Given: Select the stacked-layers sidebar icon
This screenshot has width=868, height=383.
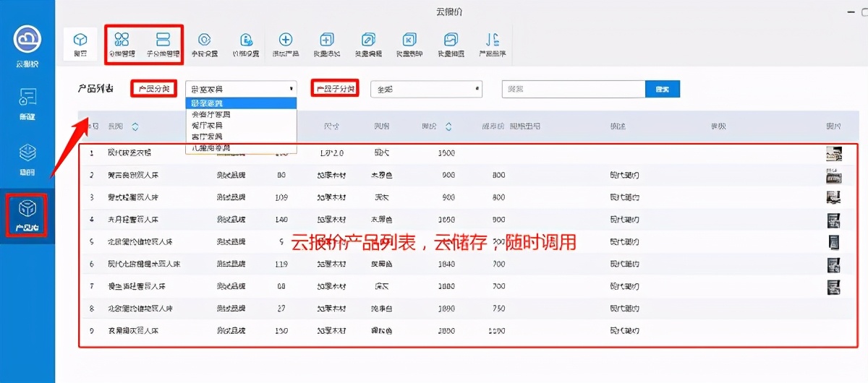Looking at the screenshot, I should pyautogui.click(x=27, y=154).
